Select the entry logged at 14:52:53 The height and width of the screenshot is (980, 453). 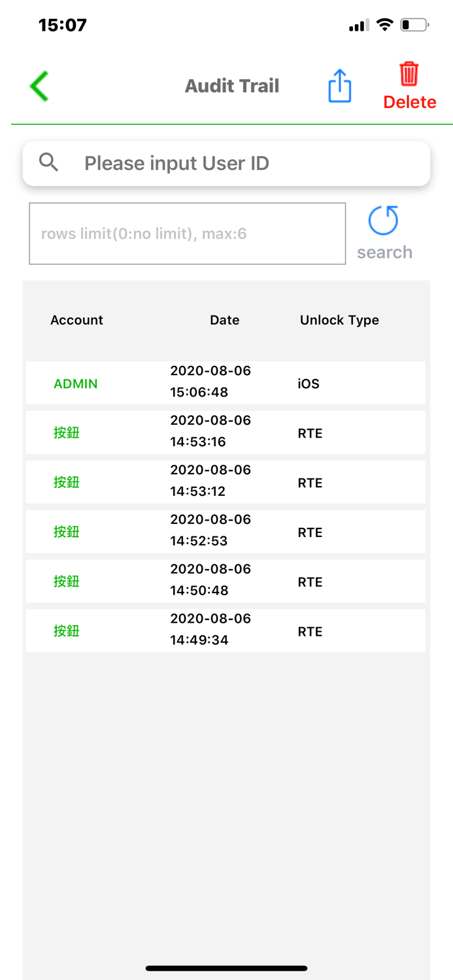click(x=226, y=532)
